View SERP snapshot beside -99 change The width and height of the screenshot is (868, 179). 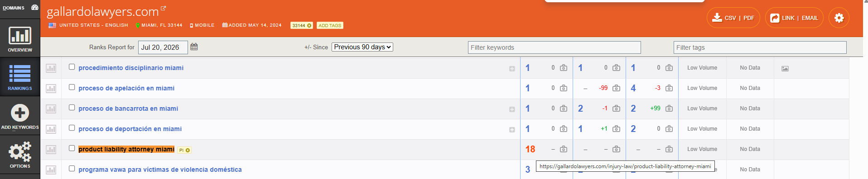tap(616, 88)
